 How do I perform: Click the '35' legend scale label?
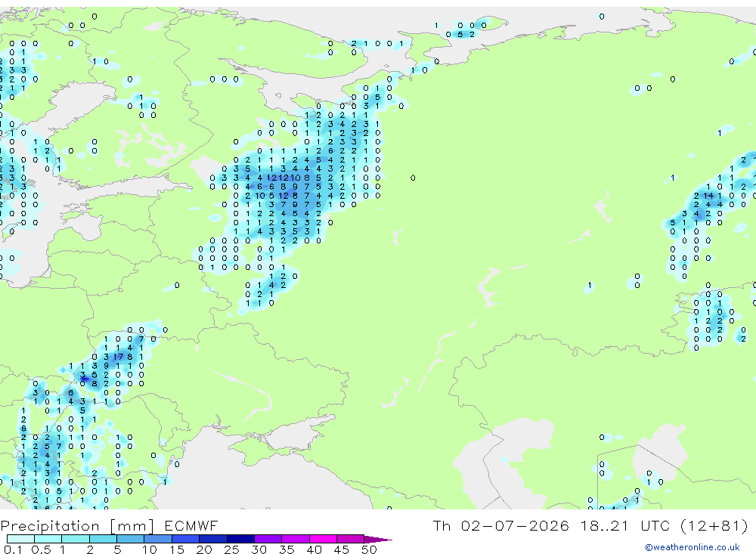pyautogui.click(x=287, y=549)
